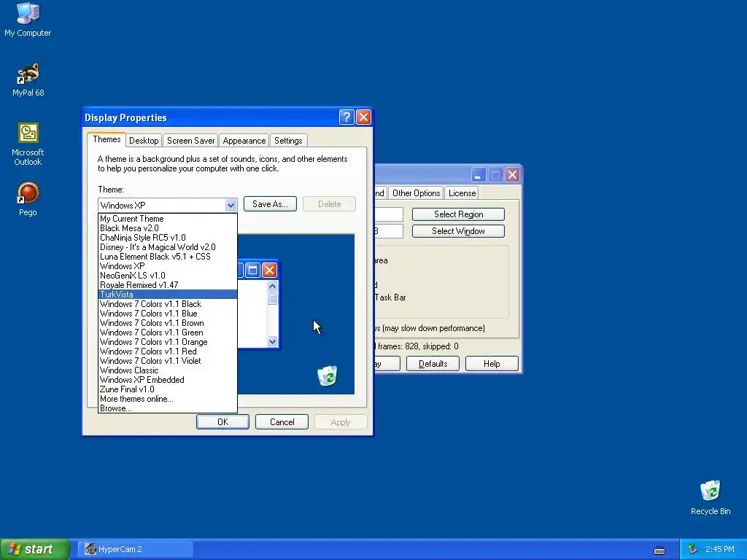Click the HyperCam 2 taskbar button
747x560 pixels.
(136, 549)
